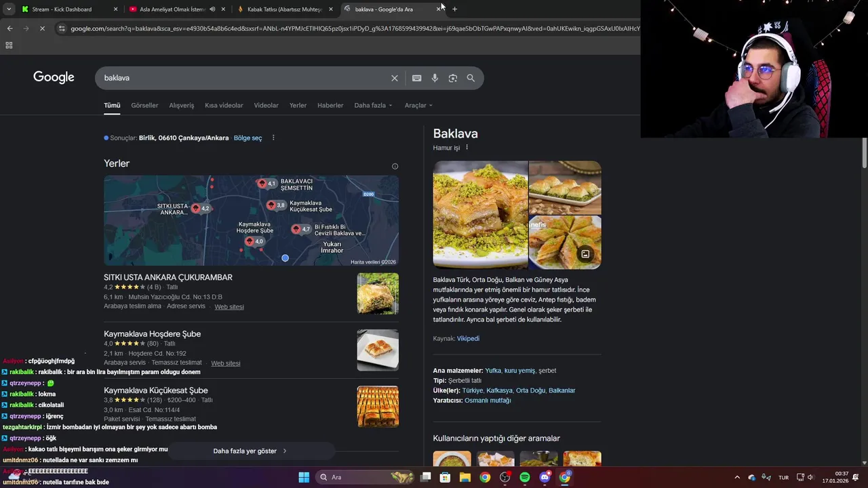Click the Orta Doğu country link
868x488 pixels.
point(530,390)
